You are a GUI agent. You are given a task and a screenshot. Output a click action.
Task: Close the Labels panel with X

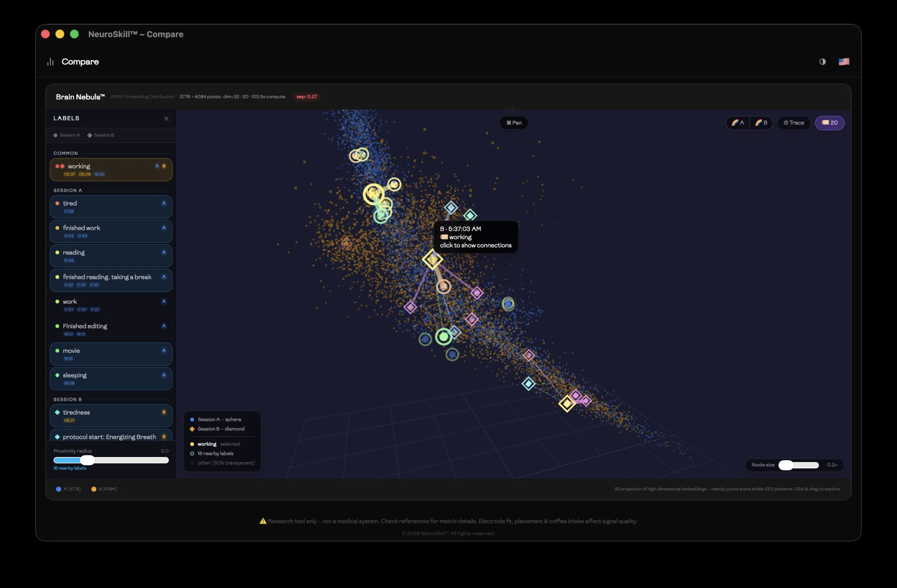[166, 119]
